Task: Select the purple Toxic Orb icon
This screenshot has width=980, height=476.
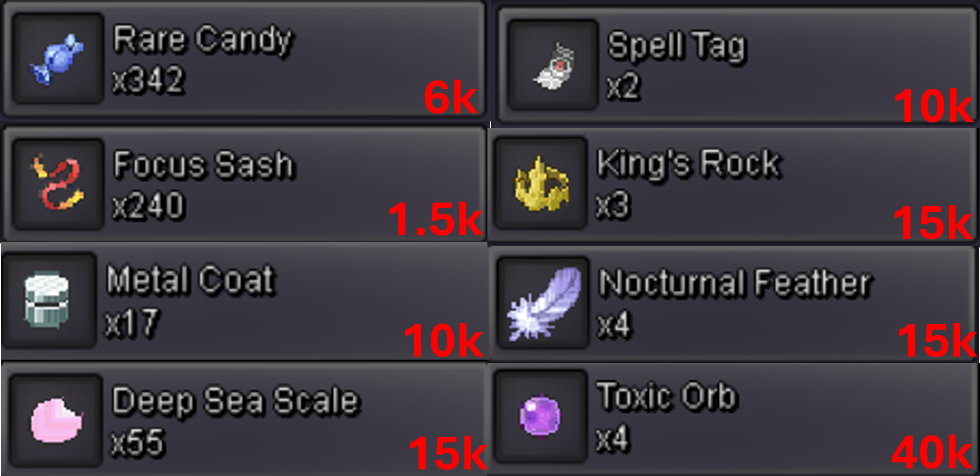Action: tap(540, 415)
